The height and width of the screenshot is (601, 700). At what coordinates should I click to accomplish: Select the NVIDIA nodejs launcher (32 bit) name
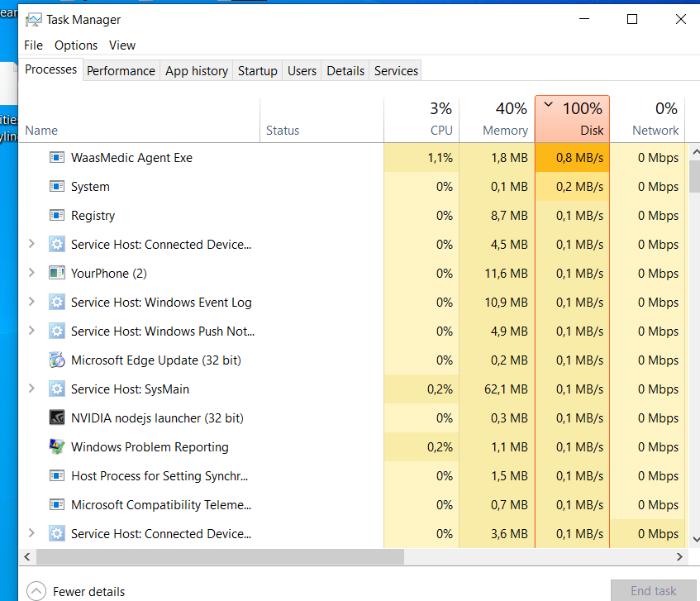coord(157,418)
